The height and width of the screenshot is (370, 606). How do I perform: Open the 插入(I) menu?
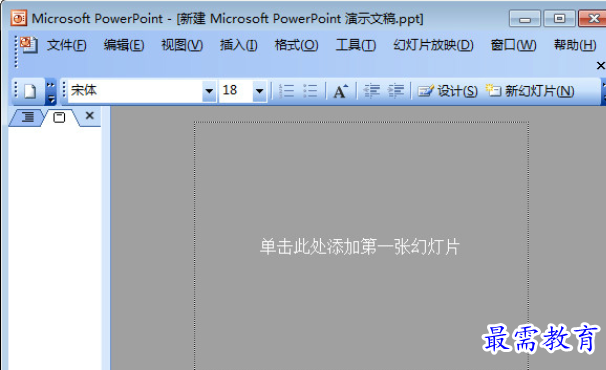(238, 45)
